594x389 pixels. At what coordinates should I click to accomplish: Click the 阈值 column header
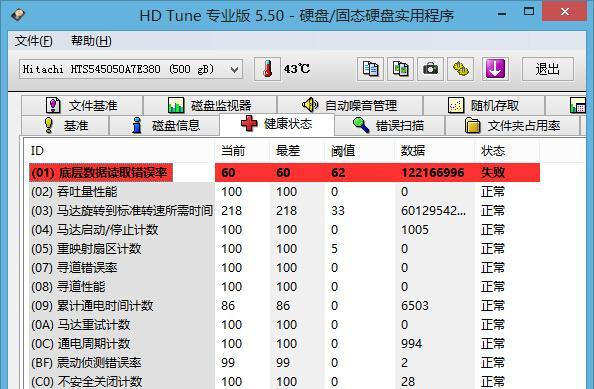pyautogui.click(x=360, y=151)
